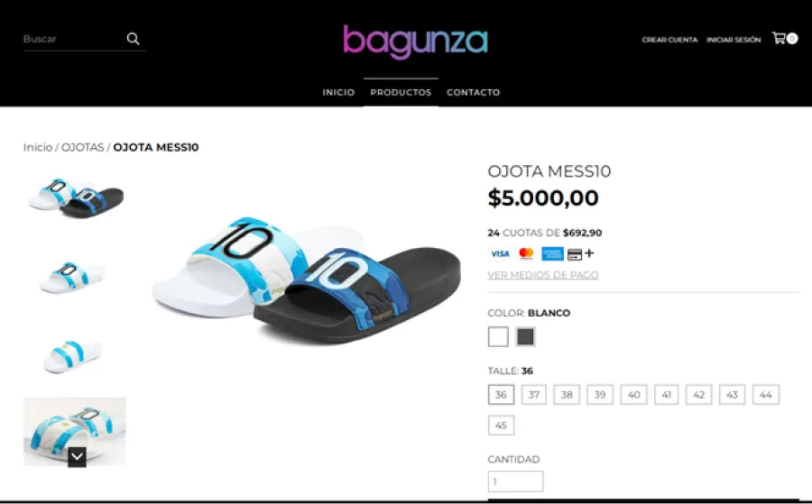Expand more thumbnails with down chevron
The height and width of the screenshot is (504, 812).
pyautogui.click(x=77, y=457)
